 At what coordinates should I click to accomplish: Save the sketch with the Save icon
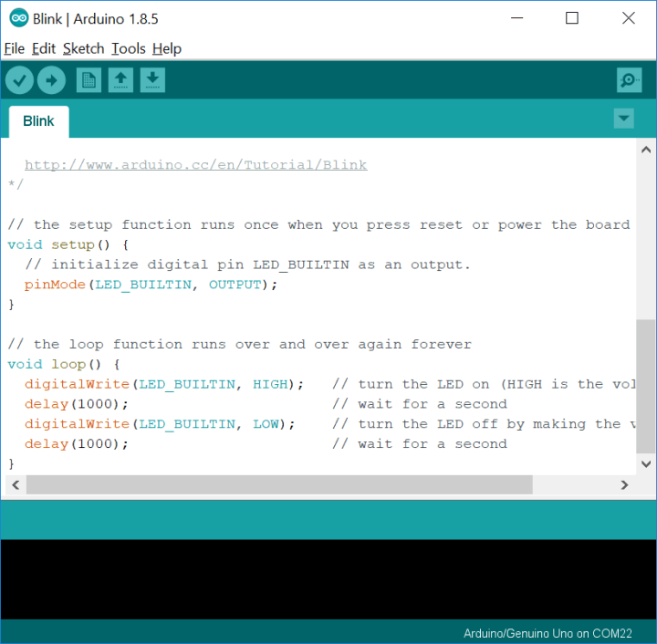pyautogui.click(x=152, y=80)
